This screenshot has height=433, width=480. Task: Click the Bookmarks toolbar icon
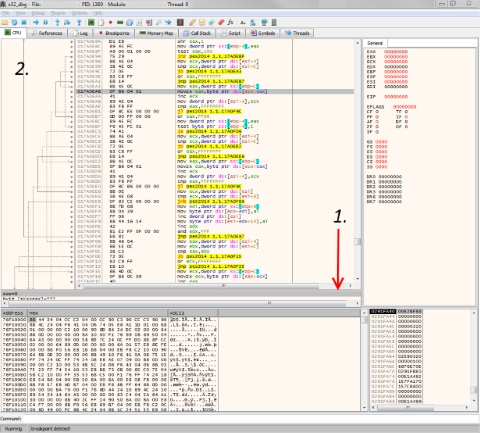(x=211, y=23)
